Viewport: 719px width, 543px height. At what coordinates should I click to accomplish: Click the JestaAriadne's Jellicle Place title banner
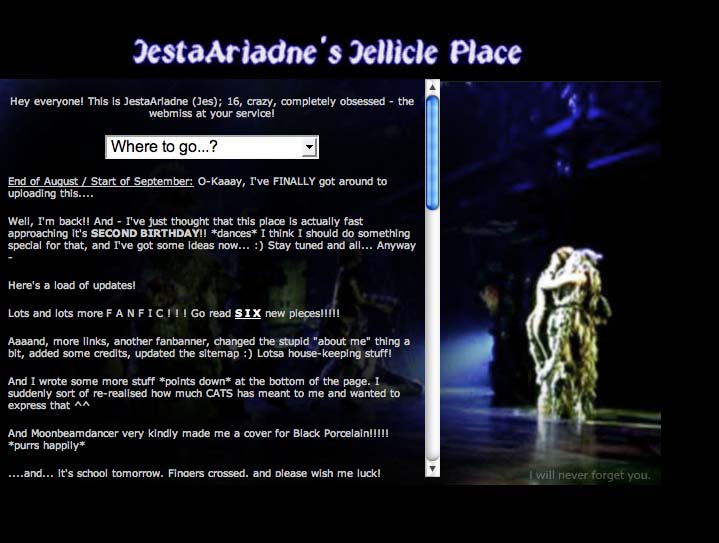(327, 51)
